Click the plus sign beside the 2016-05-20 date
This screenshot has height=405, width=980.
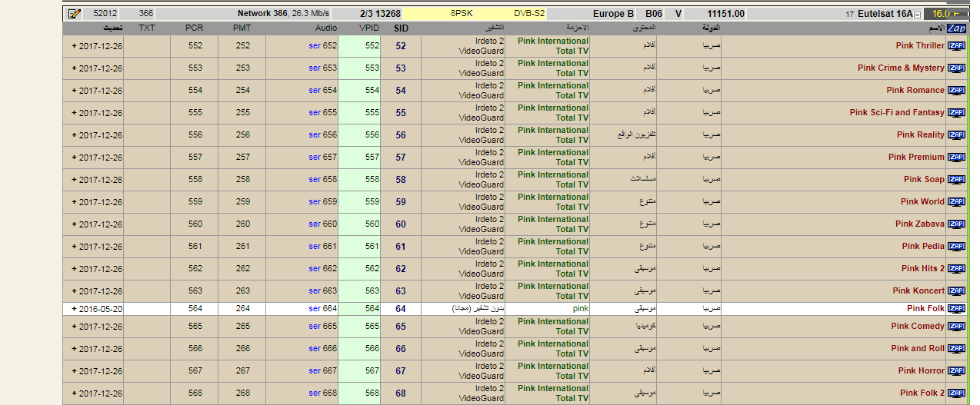(x=75, y=309)
